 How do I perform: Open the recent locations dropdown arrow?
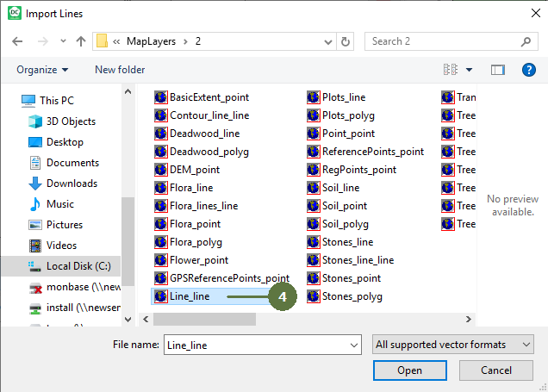[x=63, y=41]
